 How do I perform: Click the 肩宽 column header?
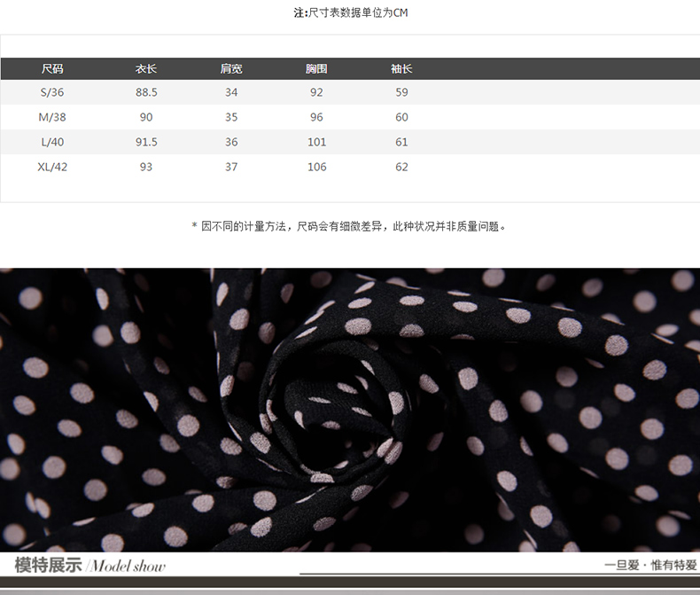(231, 69)
